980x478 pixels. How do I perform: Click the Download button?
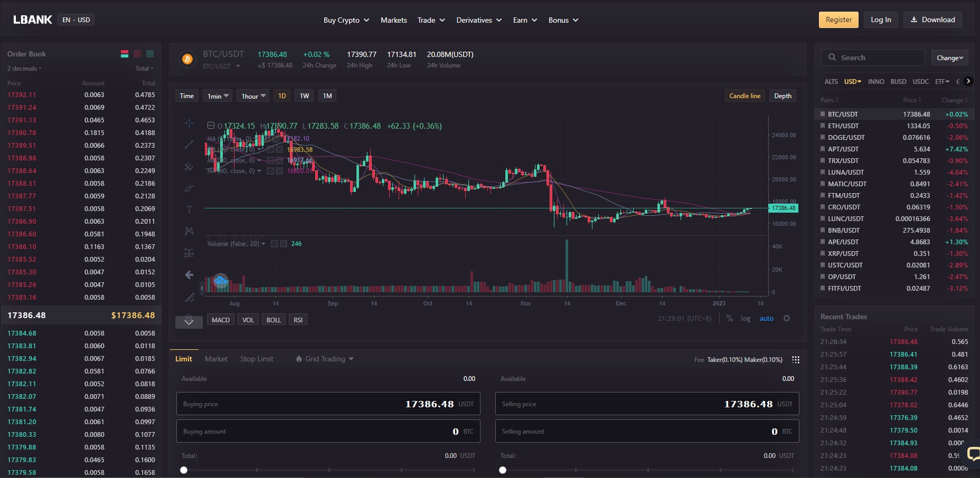(932, 20)
